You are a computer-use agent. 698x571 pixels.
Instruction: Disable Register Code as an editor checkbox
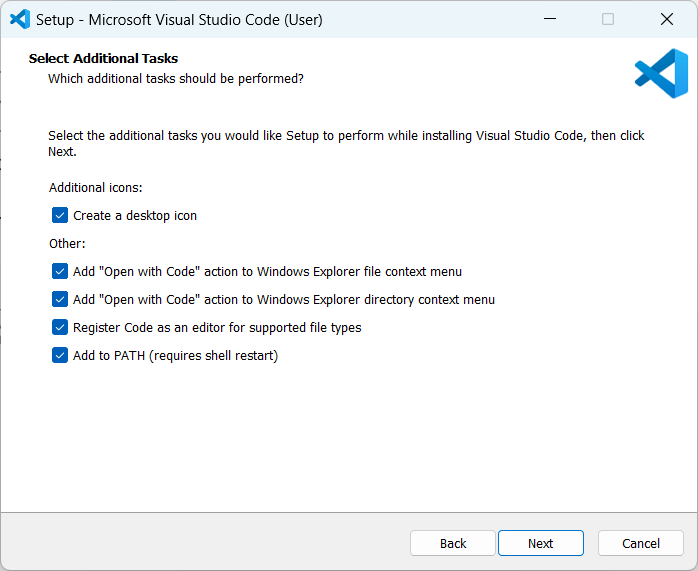click(x=60, y=327)
